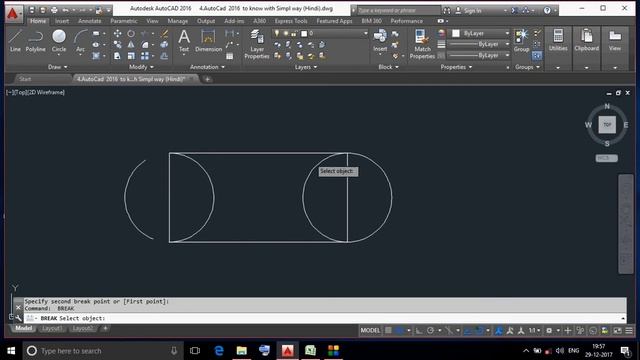Image resolution: width=640 pixels, height=360 pixels.
Task: Toggle snap mode in status bar
Action: [x=400, y=331]
